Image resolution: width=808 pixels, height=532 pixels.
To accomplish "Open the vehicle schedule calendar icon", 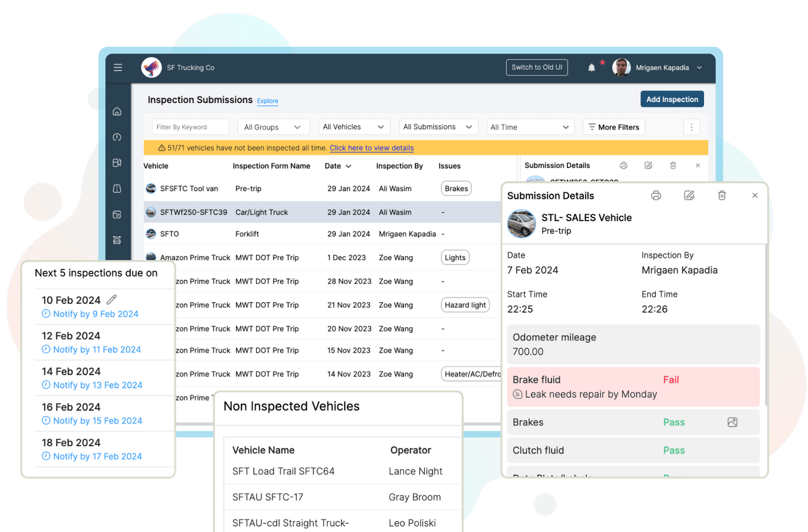I will point(117,214).
